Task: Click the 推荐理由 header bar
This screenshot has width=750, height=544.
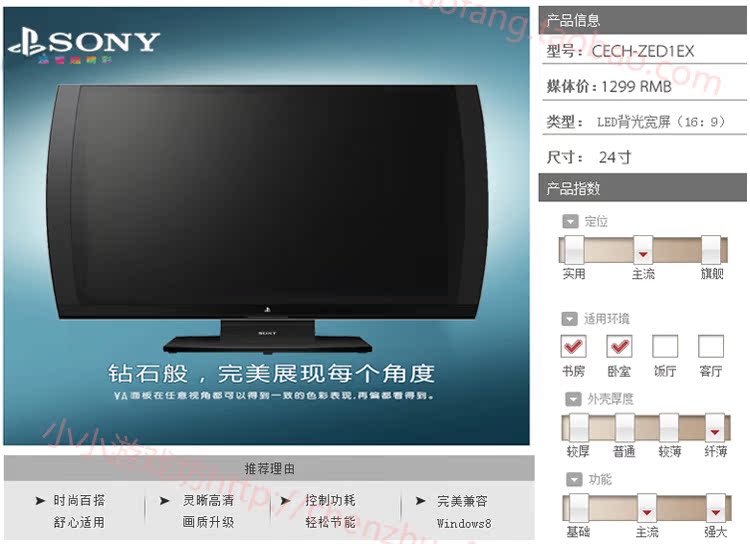Action: [x=269, y=468]
